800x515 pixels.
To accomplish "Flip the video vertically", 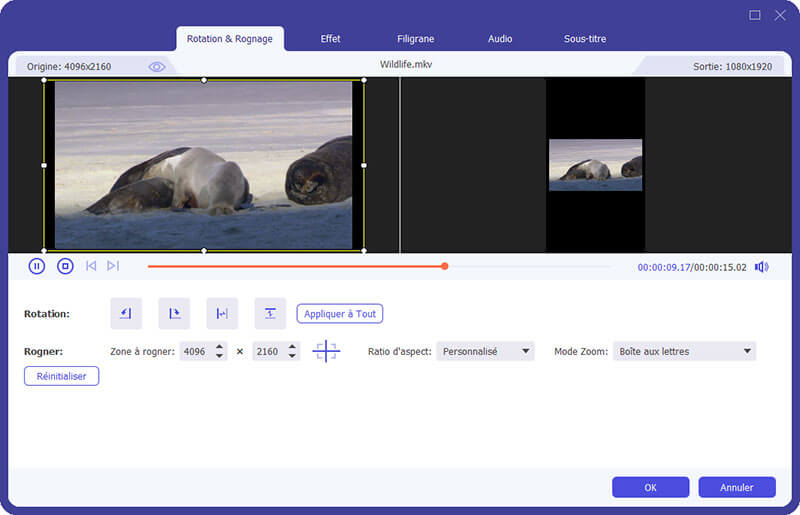I will point(270,314).
